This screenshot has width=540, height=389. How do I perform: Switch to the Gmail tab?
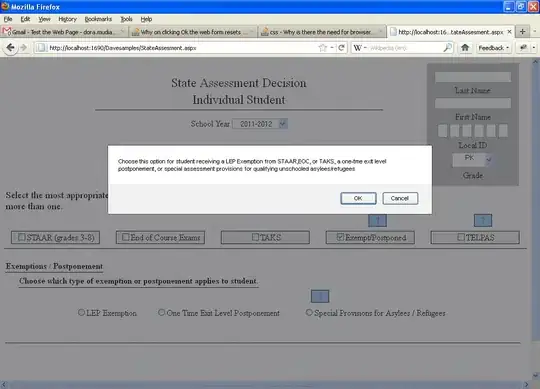64,32
